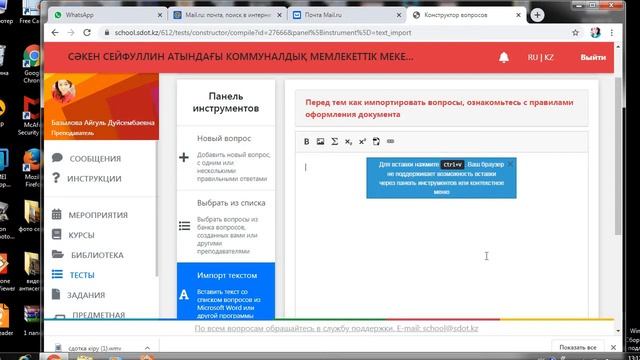Viewport: 640px width, 360px height.
Task: Click the Тесты list icon
Action: click(x=57, y=274)
